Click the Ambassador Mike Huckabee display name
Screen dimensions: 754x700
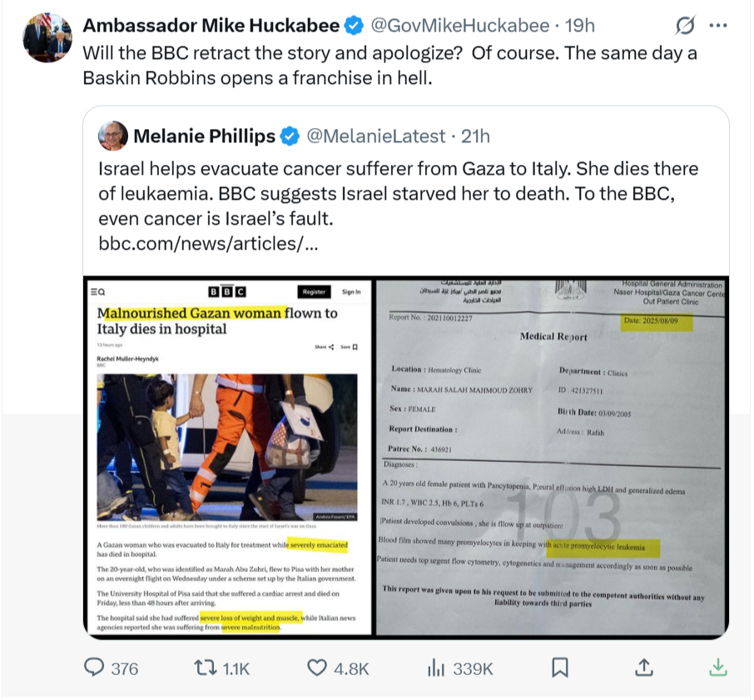coord(211,26)
